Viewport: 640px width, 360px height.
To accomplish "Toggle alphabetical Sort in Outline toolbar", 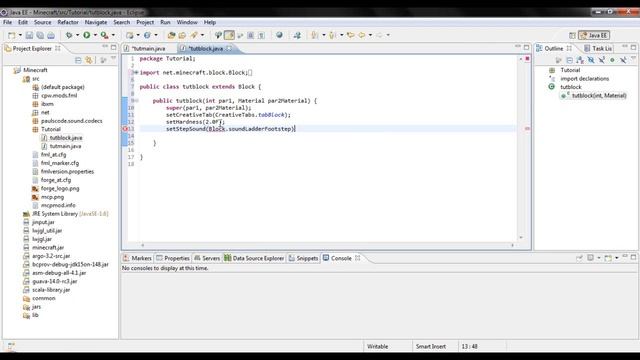I will click(580, 60).
